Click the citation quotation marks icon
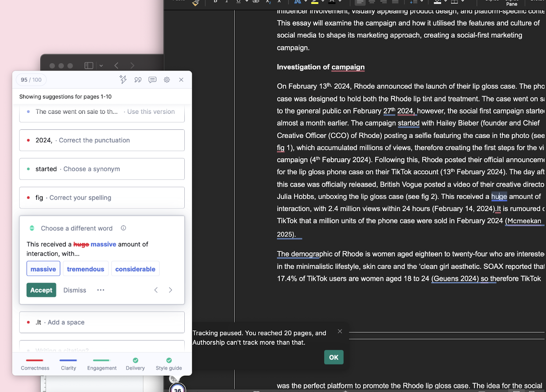Screen dimensions: 546x392 [x=138, y=80]
